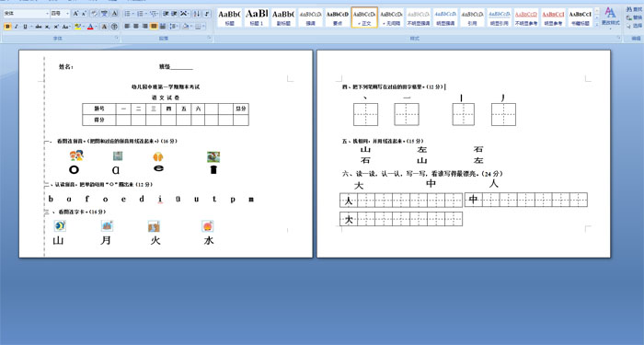
Task: Click the Change Styles button
Action: [611, 17]
